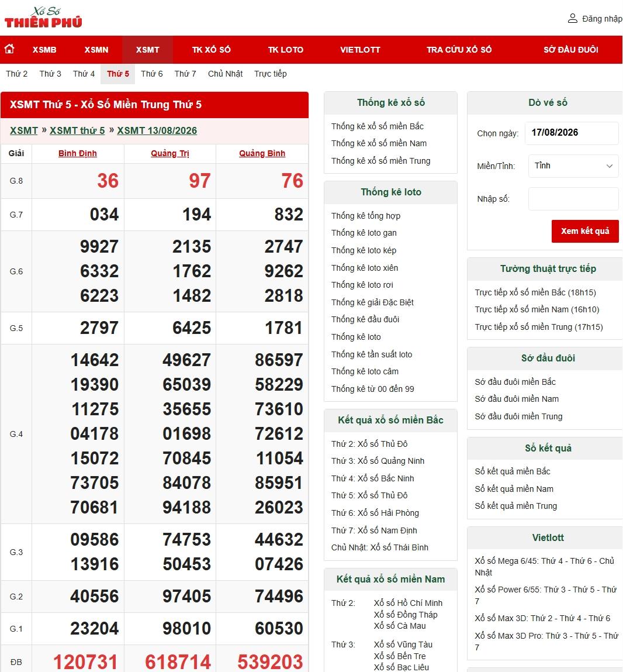The width and height of the screenshot is (623, 672).
Task: Click the XSMT 13/08/2026 breadcrumb link
Action: [157, 130]
